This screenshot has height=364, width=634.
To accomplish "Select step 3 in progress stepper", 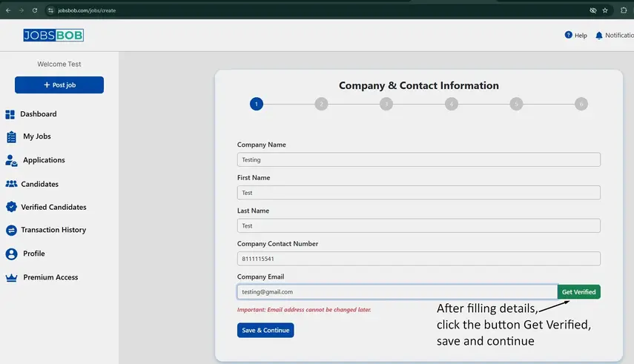I will [386, 104].
